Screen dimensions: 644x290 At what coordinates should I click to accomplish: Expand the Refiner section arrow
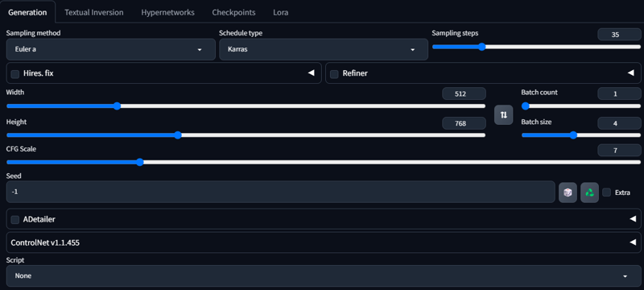(x=631, y=73)
